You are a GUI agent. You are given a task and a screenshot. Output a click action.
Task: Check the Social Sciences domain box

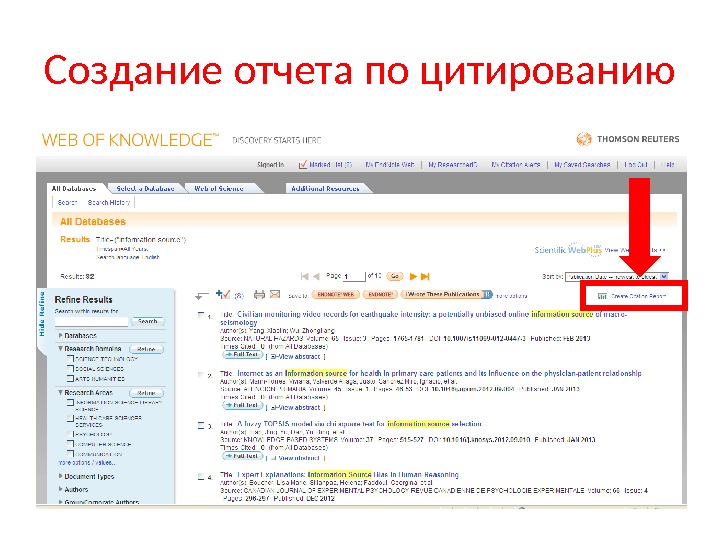70,369
